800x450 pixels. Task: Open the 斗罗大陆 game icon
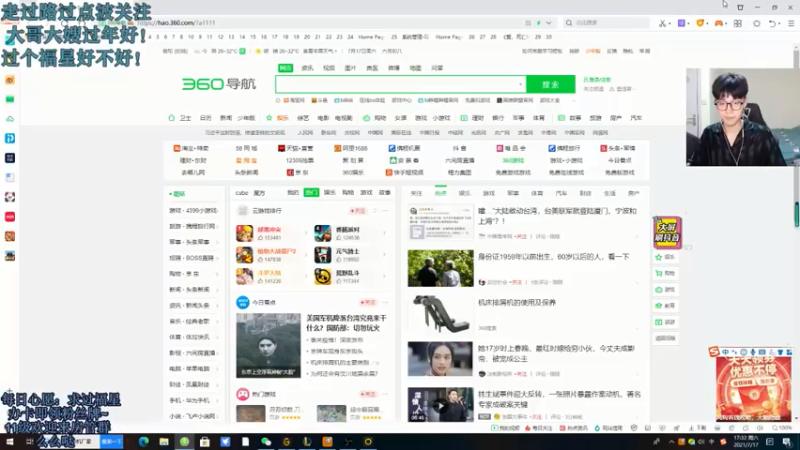coord(244,277)
